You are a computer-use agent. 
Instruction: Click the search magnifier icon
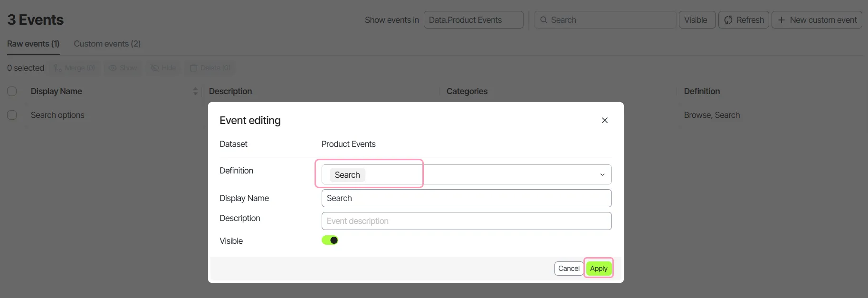click(544, 20)
